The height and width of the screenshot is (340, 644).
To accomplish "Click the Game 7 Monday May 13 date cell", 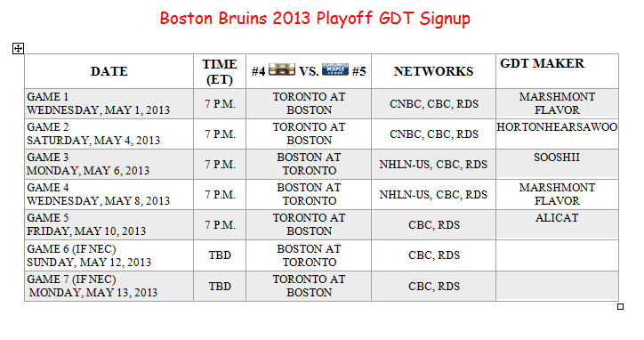I will click(x=109, y=286).
